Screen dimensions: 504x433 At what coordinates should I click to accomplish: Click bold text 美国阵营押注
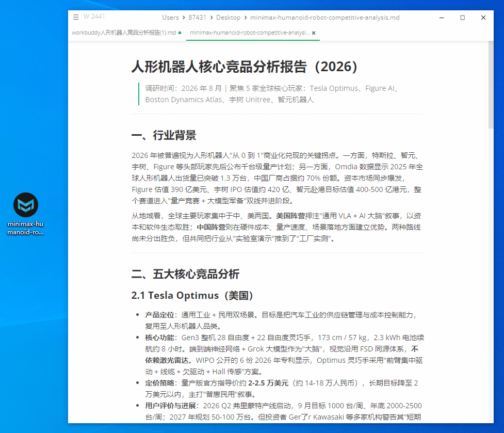tap(298, 216)
